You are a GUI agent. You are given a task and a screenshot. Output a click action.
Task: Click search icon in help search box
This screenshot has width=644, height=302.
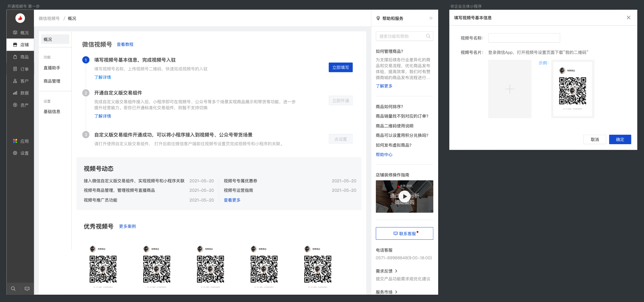[x=428, y=36]
